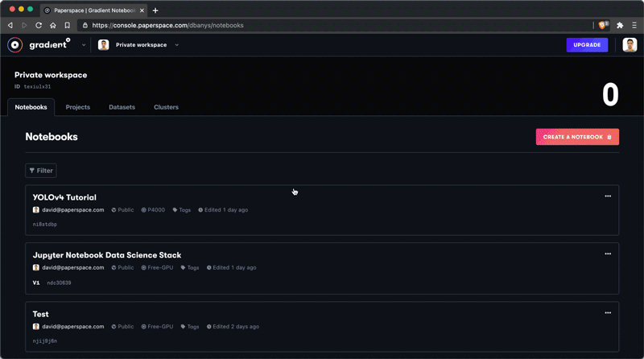Image resolution: width=644 pixels, height=359 pixels.
Task: Open more options for YOLOv4 Tutorial
Action: [608, 196]
